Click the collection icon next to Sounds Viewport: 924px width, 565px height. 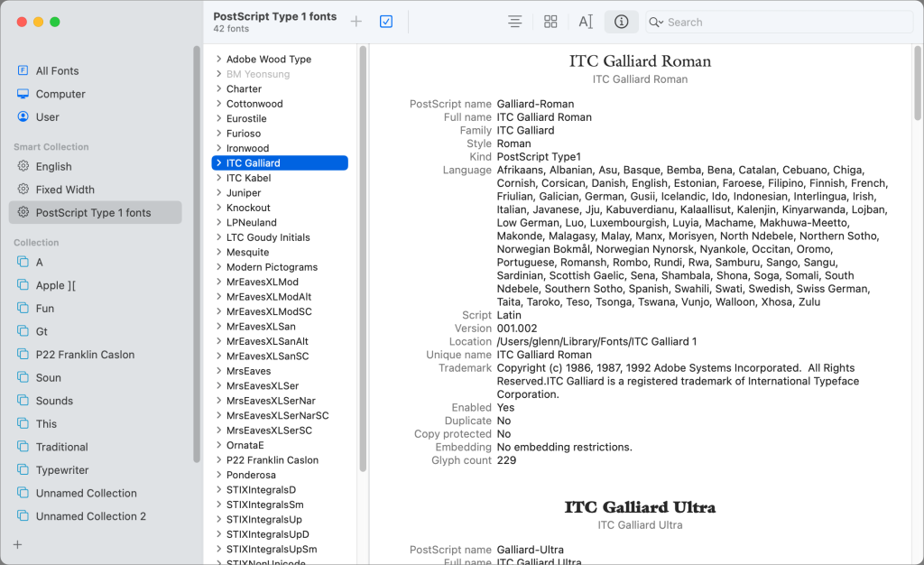[x=23, y=400]
